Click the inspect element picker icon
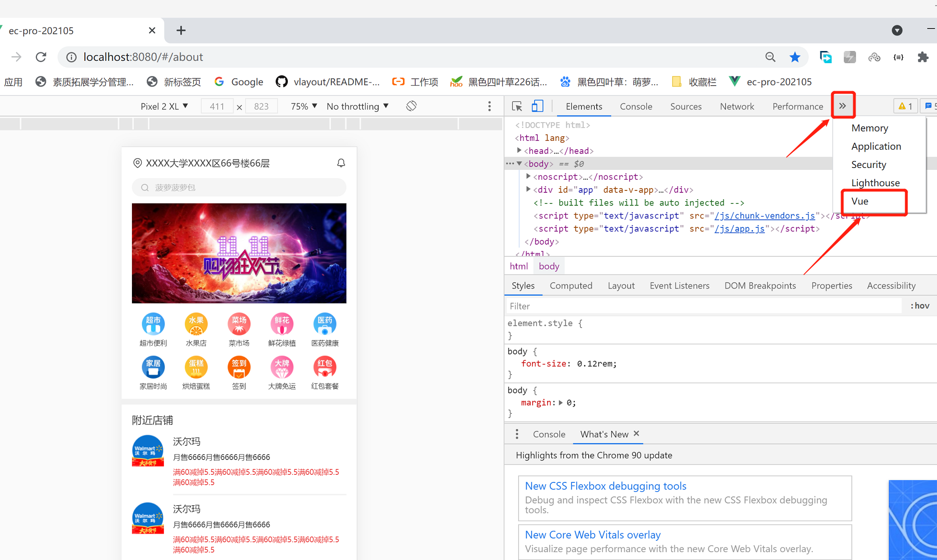 click(517, 106)
